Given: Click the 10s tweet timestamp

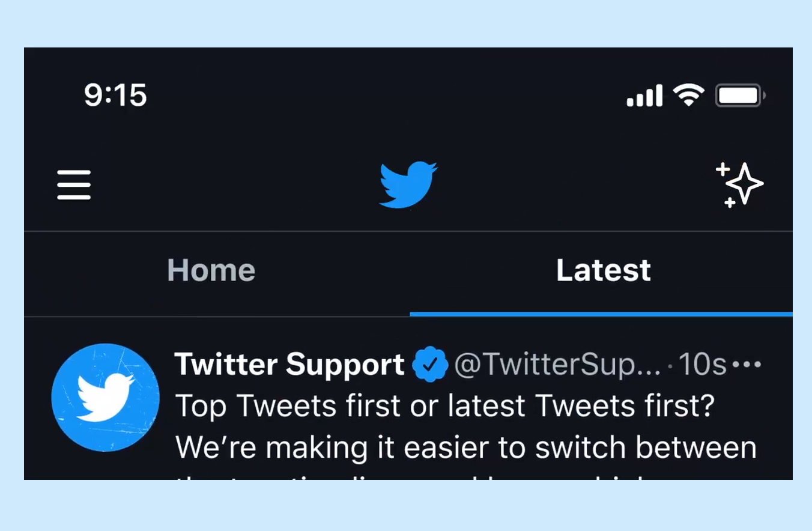Looking at the screenshot, I should click(x=701, y=365).
